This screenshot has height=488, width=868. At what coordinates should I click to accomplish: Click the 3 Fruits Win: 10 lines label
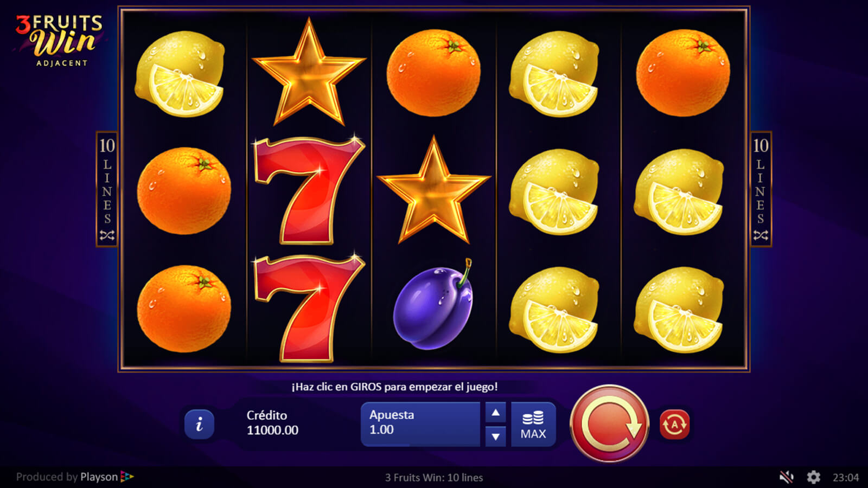click(x=434, y=478)
